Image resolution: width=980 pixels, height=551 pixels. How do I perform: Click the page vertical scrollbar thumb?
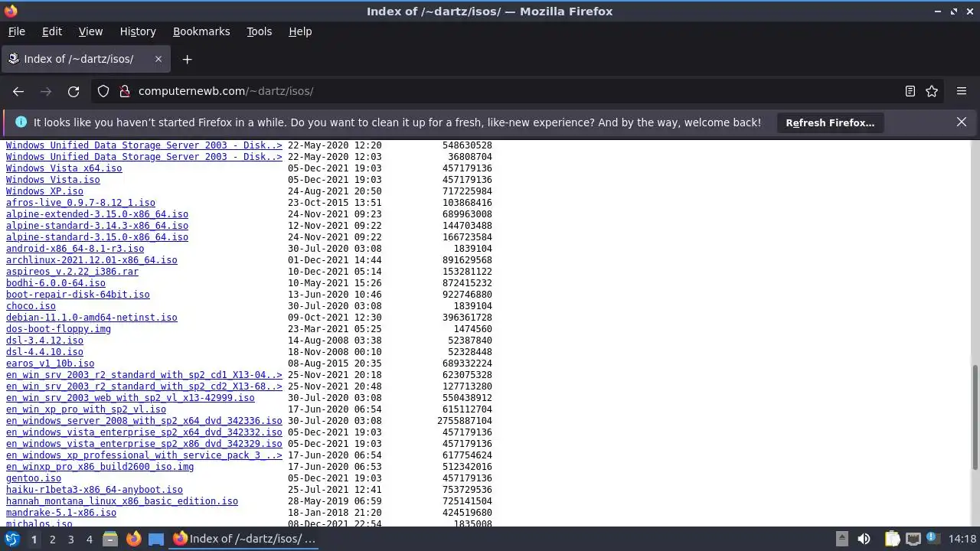[x=974, y=417]
